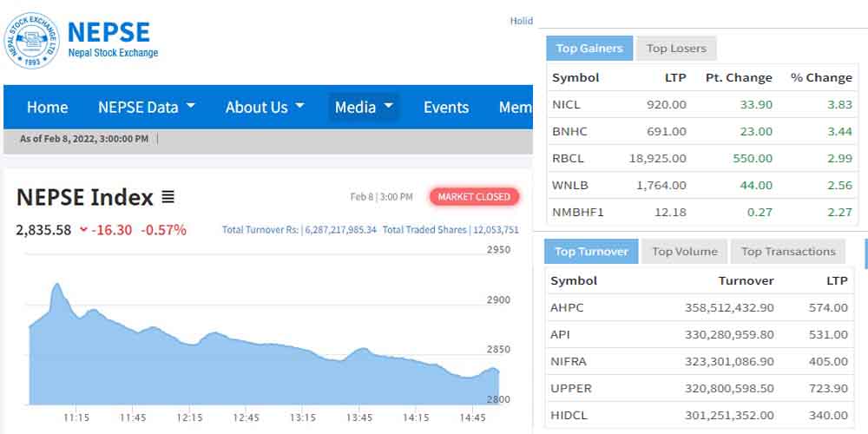Open the Events menu item

(445, 108)
